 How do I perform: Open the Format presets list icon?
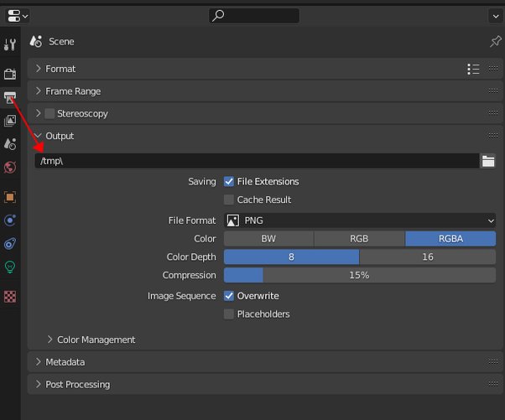(473, 69)
